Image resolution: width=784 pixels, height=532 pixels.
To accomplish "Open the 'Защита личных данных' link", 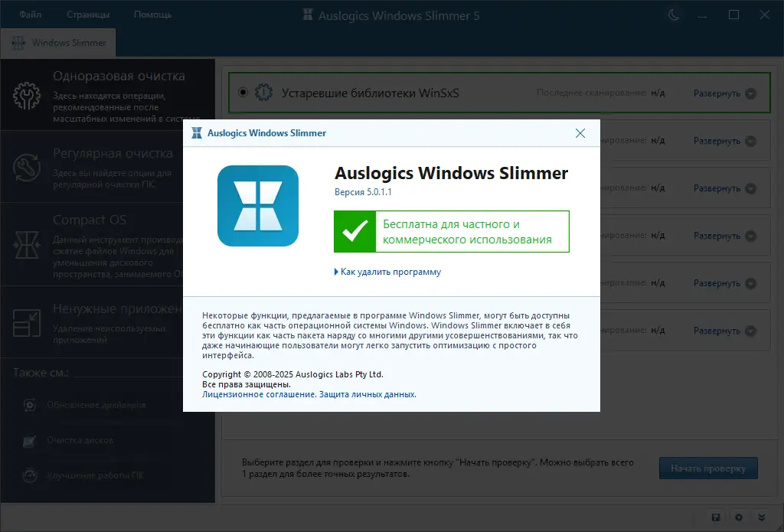I will tap(367, 394).
